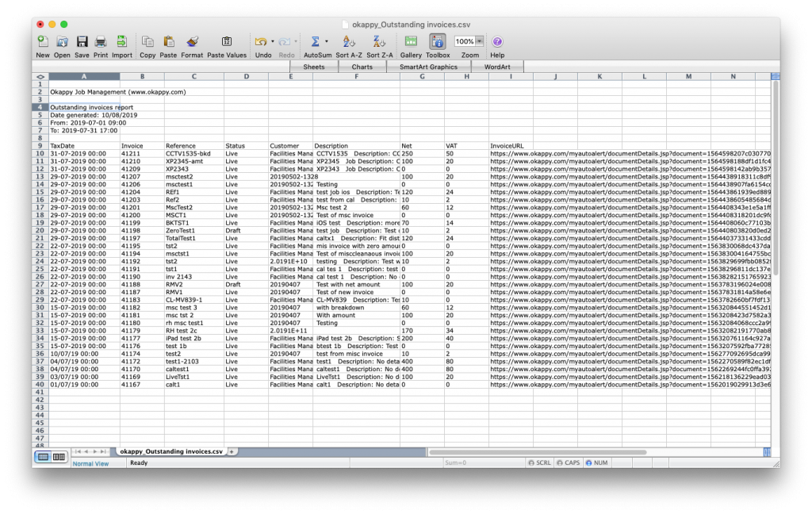Click the InvoiceURL header cell

coord(511,146)
